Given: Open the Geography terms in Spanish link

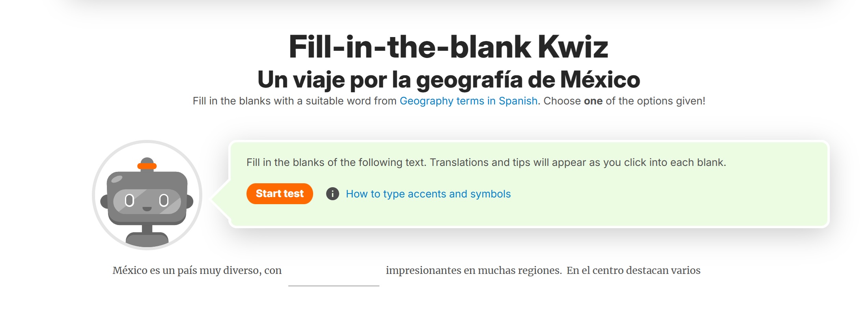Looking at the screenshot, I should click(x=469, y=101).
